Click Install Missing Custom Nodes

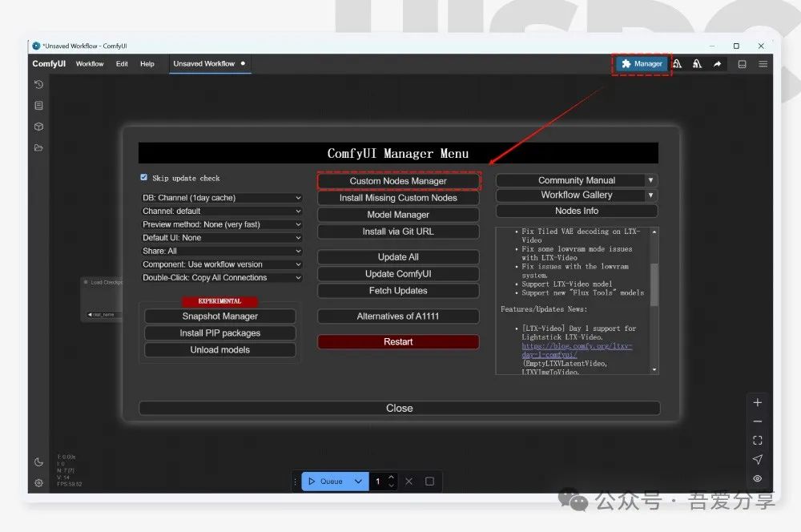click(x=398, y=198)
